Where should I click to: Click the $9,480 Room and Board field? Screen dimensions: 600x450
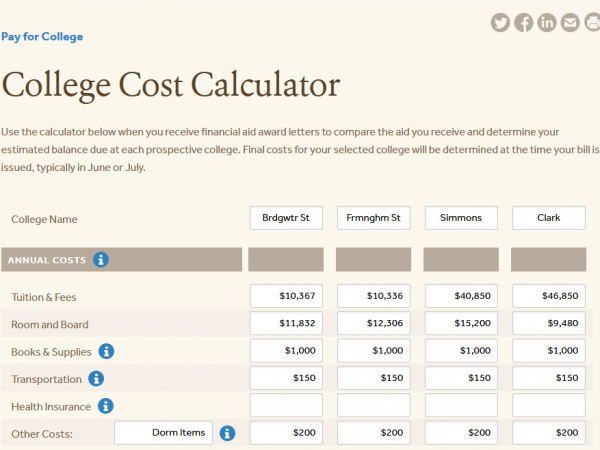coord(549,324)
